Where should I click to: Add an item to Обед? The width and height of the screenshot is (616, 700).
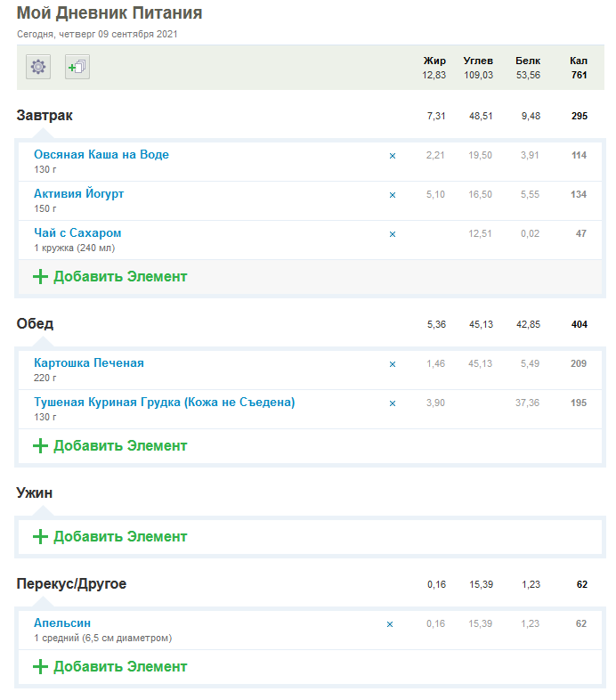[x=110, y=445]
